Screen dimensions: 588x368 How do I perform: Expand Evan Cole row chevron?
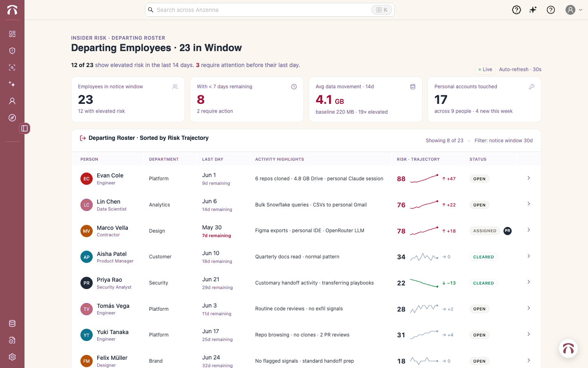529,178
